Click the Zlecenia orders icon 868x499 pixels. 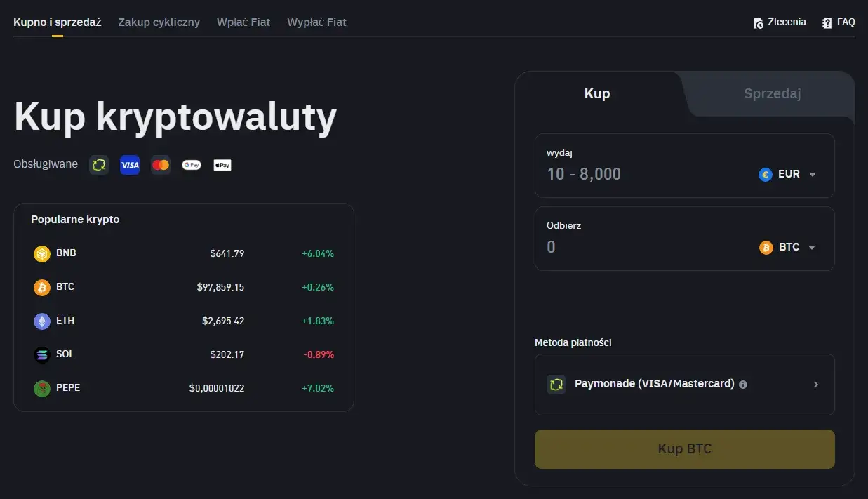pos(758,22)
